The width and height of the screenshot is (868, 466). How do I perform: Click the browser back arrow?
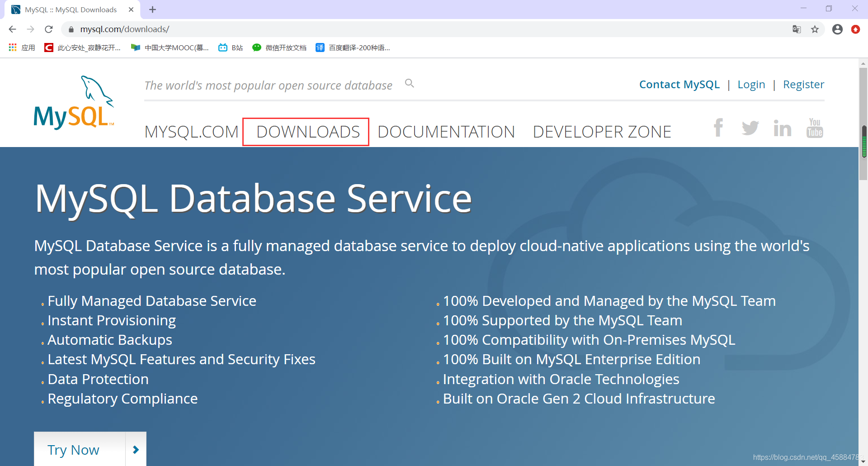(12, 29)
